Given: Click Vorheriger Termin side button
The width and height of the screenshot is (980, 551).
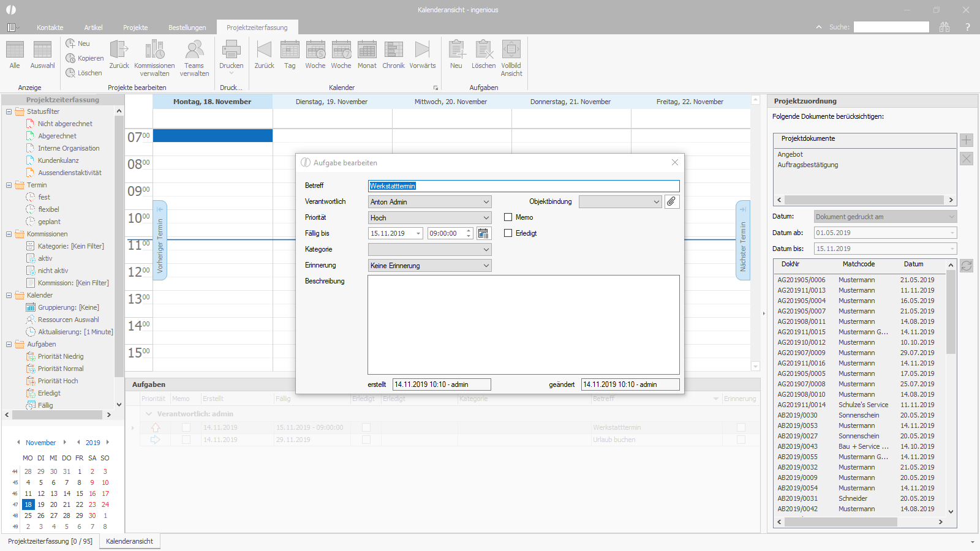Looking at the screenshot, I should click(160, 240).
